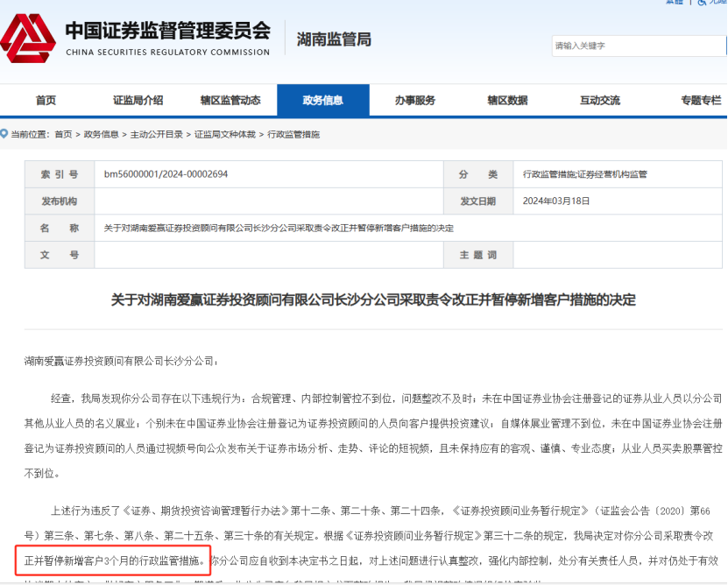The width and height of the screenshot is (728, 585).
Task: Click the CSRC red logo emblem
Action: 28,39
